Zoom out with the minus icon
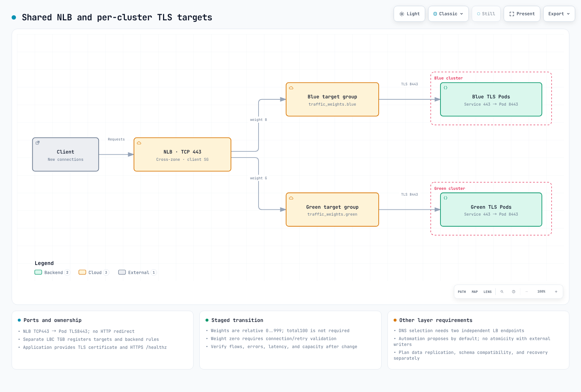Viewport: 581px width, 392px height. (527, 291)
